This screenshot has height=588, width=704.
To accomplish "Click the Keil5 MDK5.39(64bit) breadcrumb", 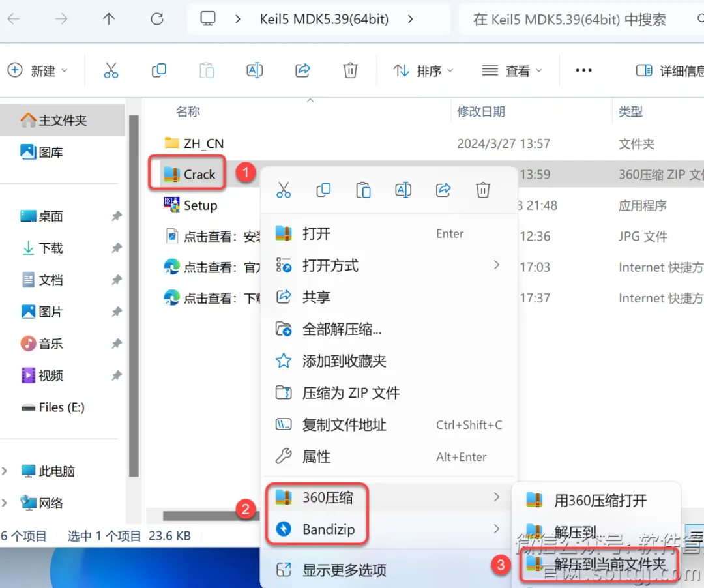I will tap(324, 19).
